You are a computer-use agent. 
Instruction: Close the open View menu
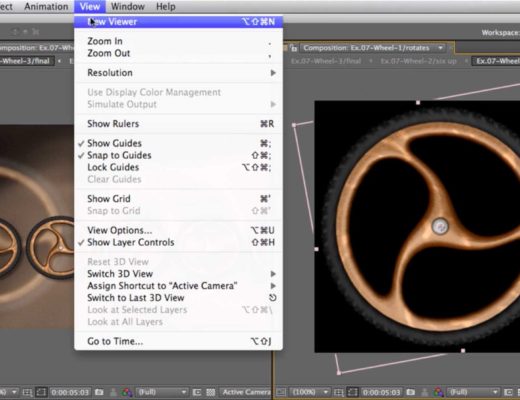(x=90, y=7)
